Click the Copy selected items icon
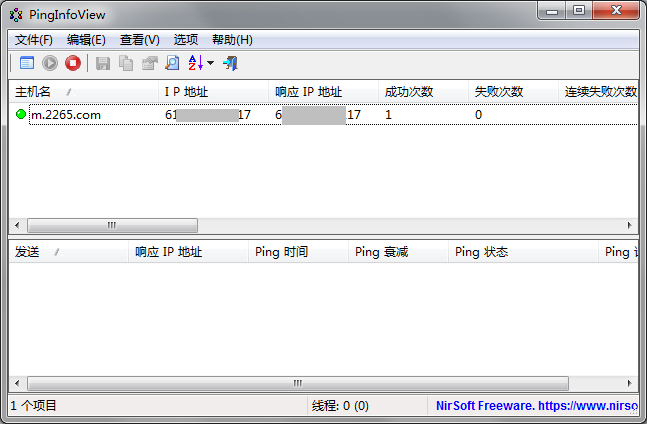The width and height of the screenshot is (647, 424). point(126,63)
